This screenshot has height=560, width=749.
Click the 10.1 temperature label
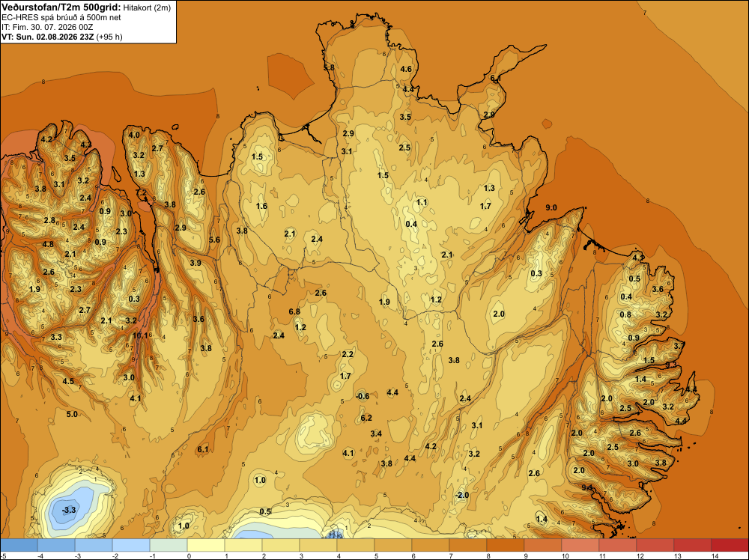point(140,335)
